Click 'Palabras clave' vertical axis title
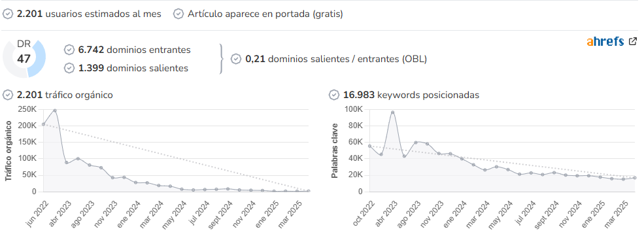644x240 pixels. (x=334, y=150)
